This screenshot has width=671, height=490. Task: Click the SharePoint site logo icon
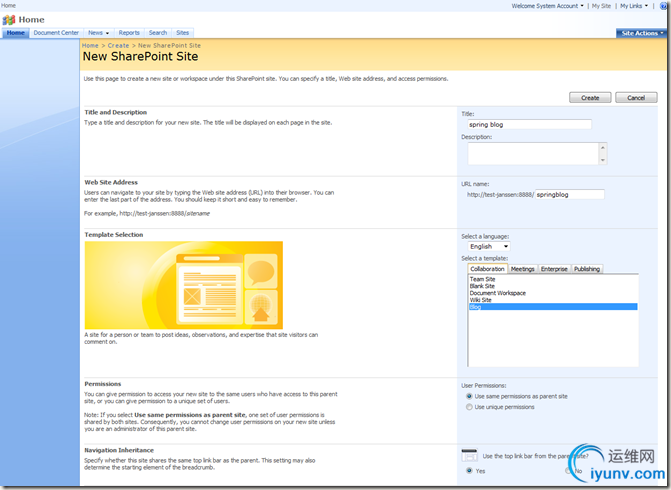pyautogui.click(x=9, y=20)
